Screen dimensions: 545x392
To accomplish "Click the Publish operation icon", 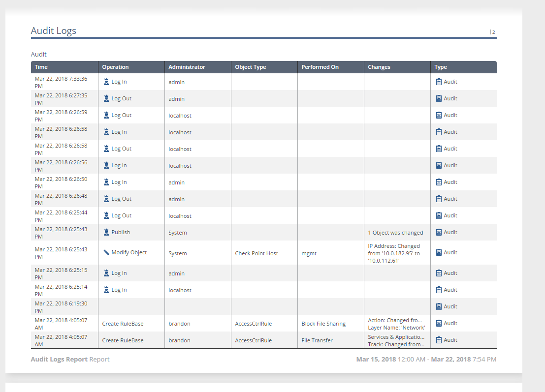I will 106,232.
